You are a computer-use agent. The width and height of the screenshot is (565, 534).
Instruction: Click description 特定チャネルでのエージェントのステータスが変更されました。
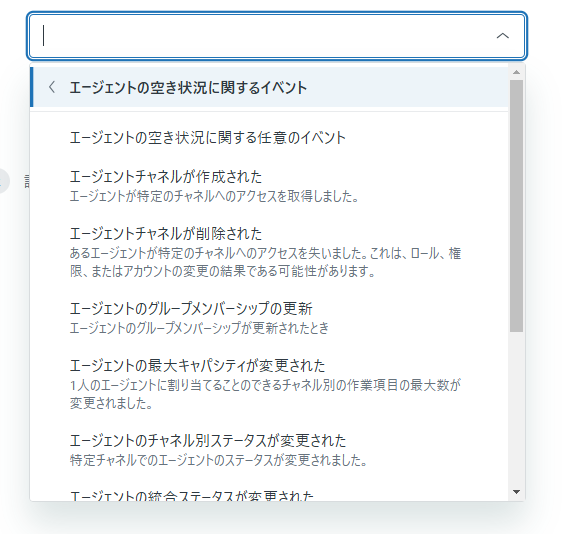(x=218, y=460)
